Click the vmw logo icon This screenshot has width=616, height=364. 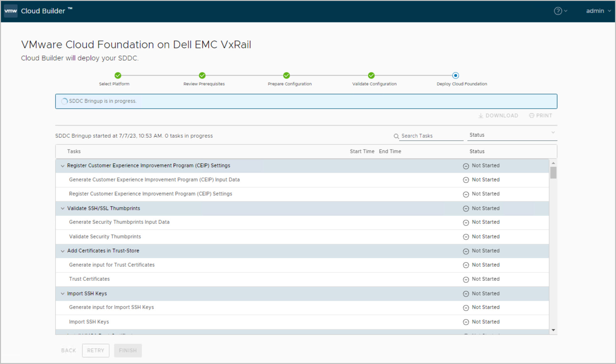(x=11, y=11)
